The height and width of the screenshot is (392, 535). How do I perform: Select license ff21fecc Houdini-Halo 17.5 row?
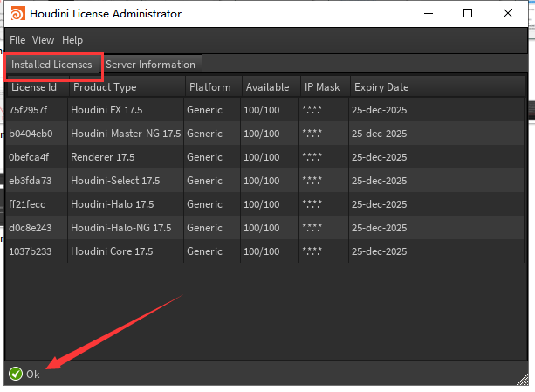click(x=113, y=204)
